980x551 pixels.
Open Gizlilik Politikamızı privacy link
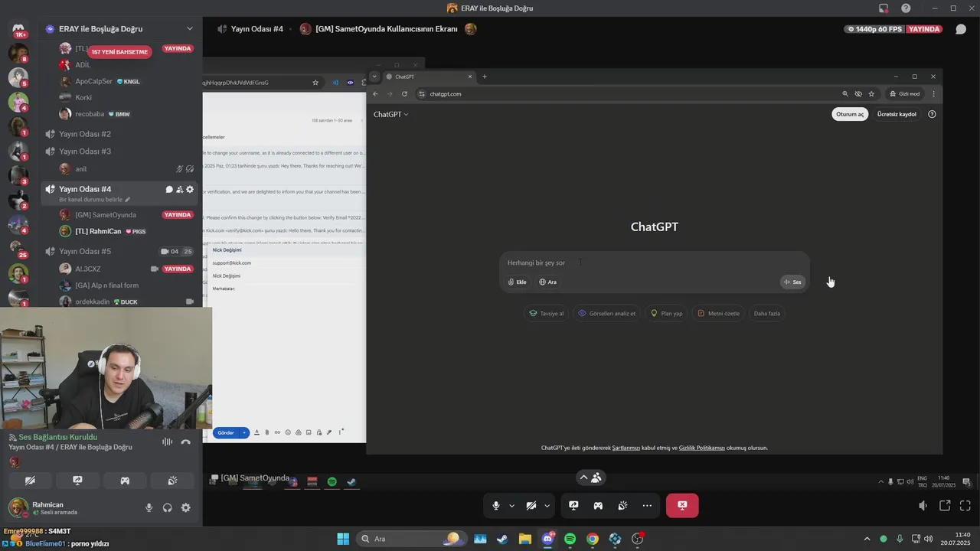[x=702, y=448]
